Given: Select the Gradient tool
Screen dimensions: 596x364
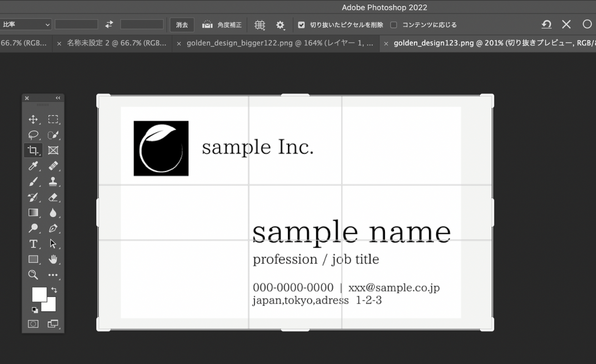Looking at the screenshot, I should 33,212.
